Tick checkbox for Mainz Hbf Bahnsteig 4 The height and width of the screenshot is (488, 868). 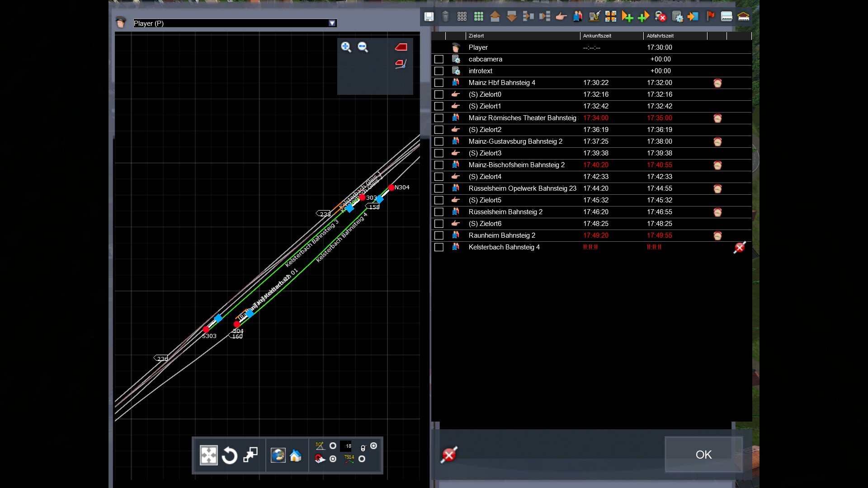tap(439, 83)
